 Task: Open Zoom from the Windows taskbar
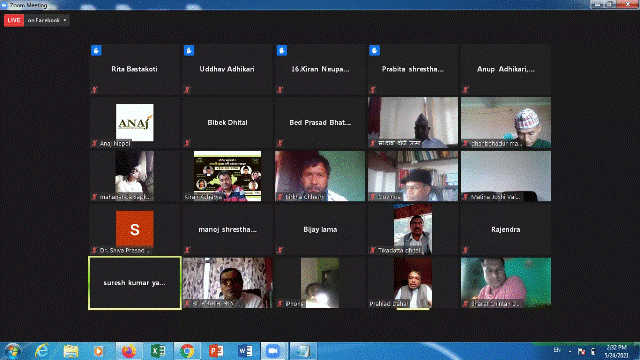273,351
